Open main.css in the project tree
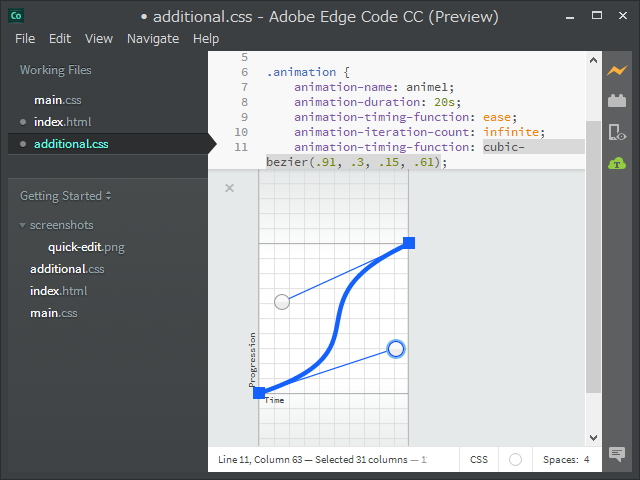The image size is (640, 480). (x=53, y=313)
